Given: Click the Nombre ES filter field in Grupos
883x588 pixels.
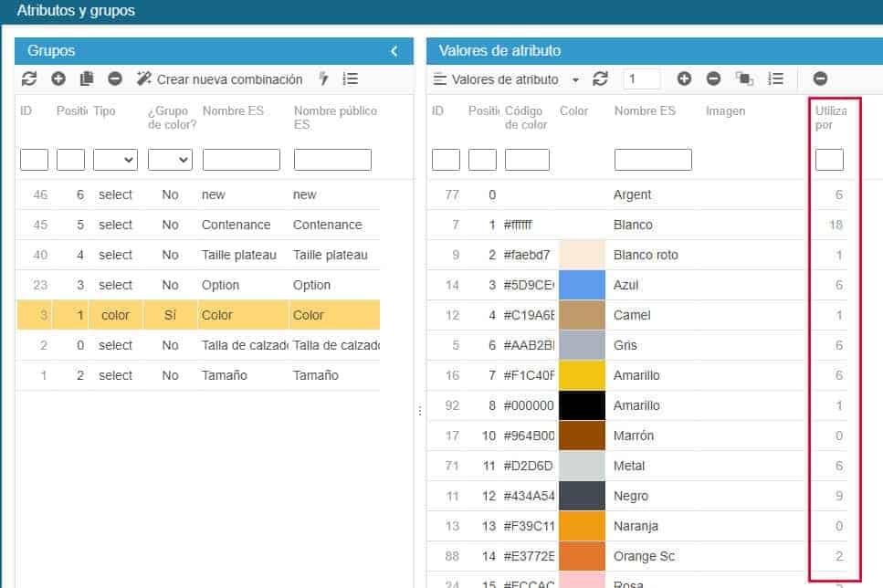Looking at the screenshot, I should (241, 160).
